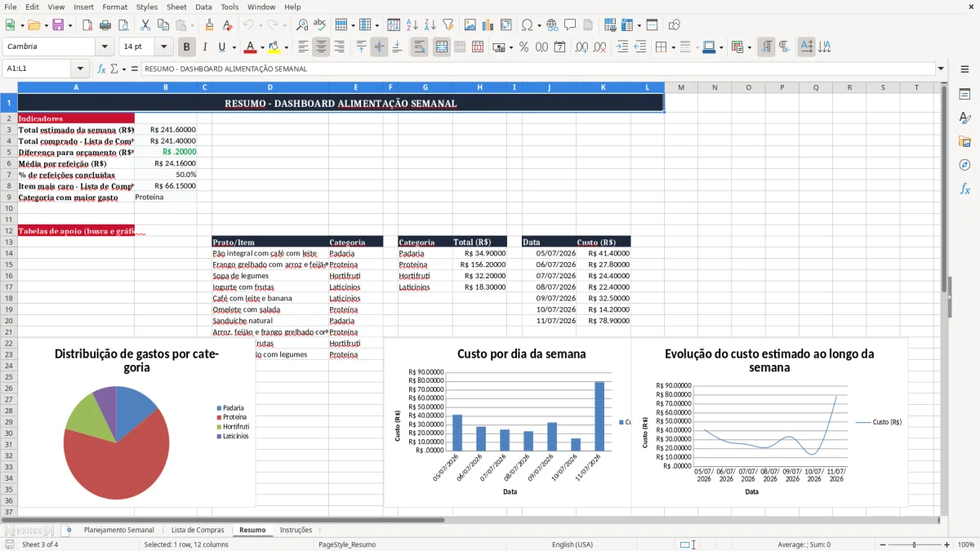Screen dimensions: 980x551
Task: Increase cell indent
Action: click(622, 47)
